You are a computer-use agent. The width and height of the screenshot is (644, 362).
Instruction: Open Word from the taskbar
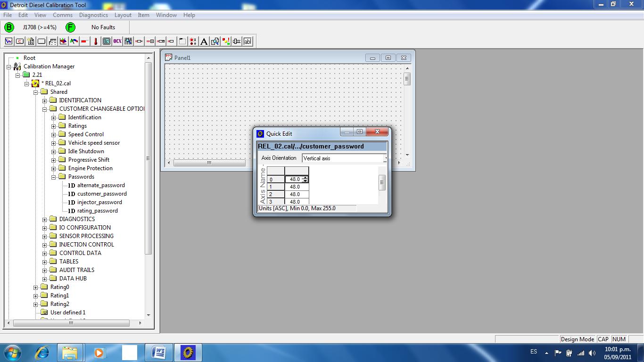159,353
